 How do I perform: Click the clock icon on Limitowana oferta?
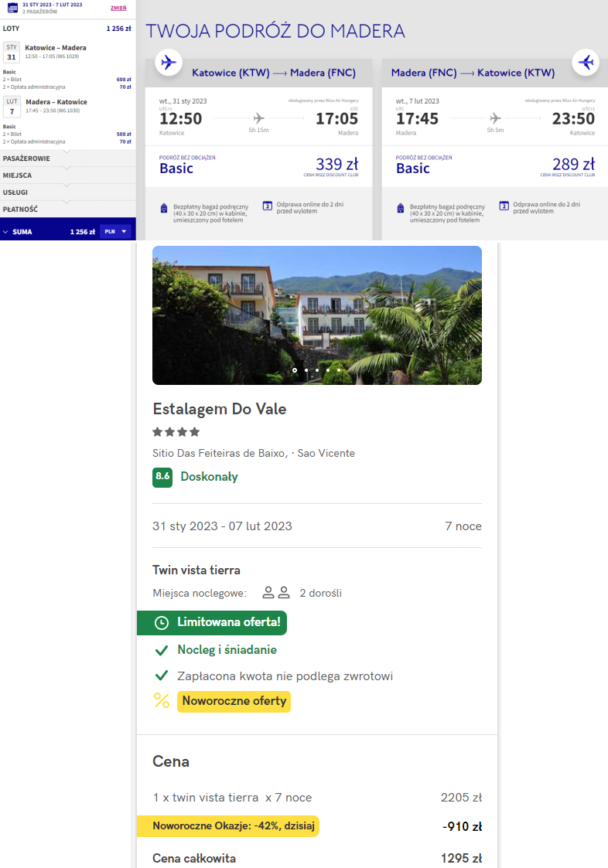[161, 622]
